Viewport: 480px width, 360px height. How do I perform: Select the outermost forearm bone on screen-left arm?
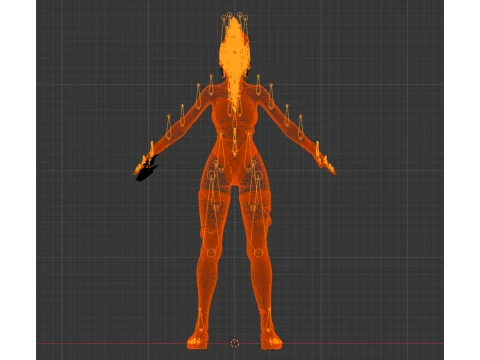point(169,127)
